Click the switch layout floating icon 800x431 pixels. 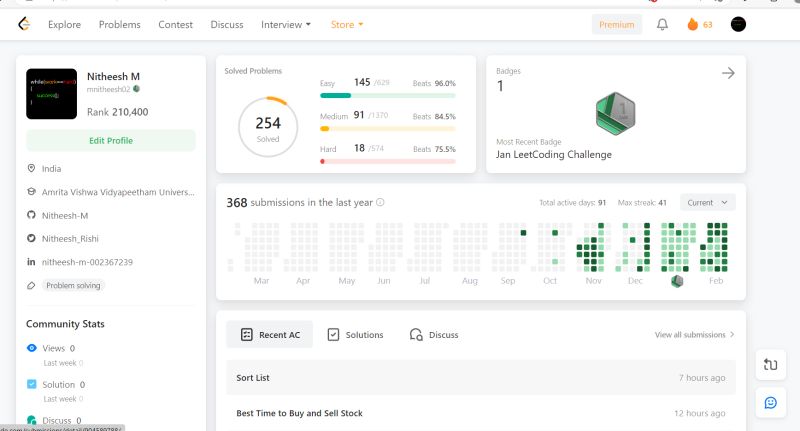(770, 364)
